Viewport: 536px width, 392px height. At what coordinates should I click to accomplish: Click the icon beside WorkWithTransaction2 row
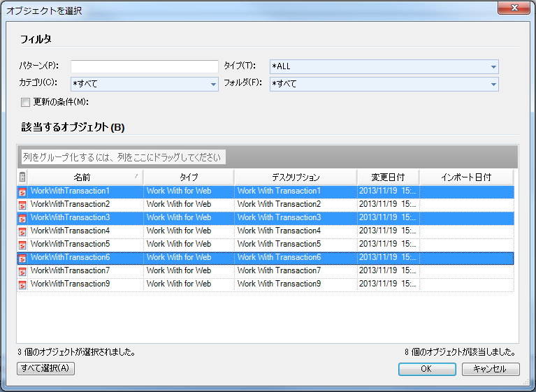click(x=22, y=204)
